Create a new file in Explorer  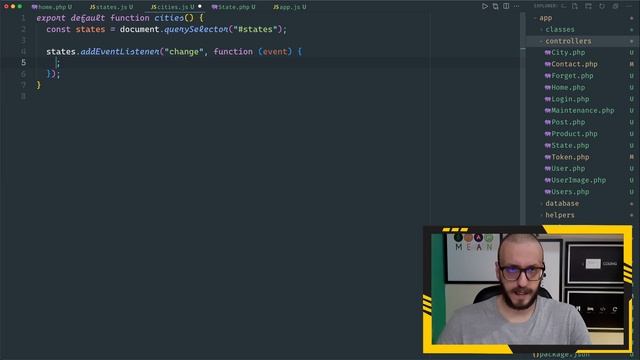[575, 6]
